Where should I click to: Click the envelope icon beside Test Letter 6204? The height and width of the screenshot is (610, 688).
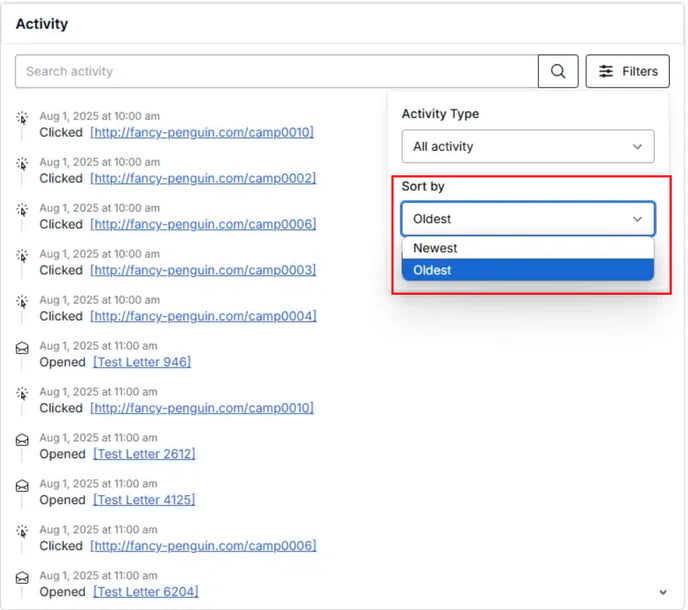[22, 578]
